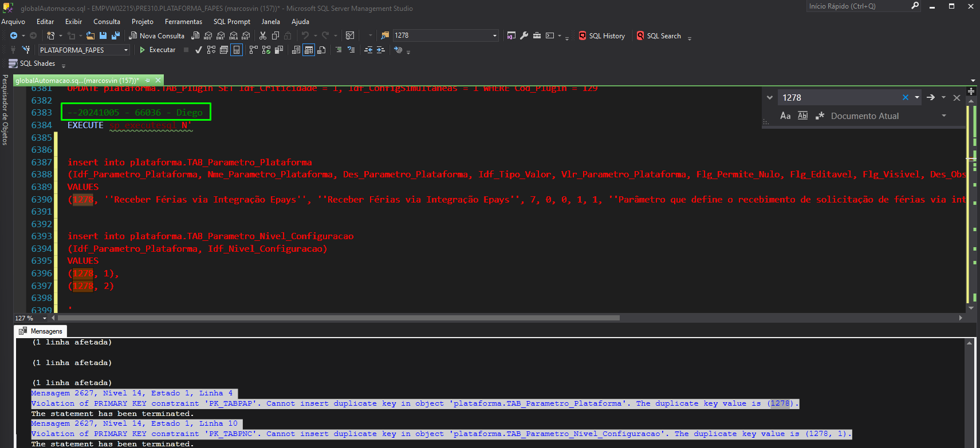Open the Arquivo menu

[13, 22]
